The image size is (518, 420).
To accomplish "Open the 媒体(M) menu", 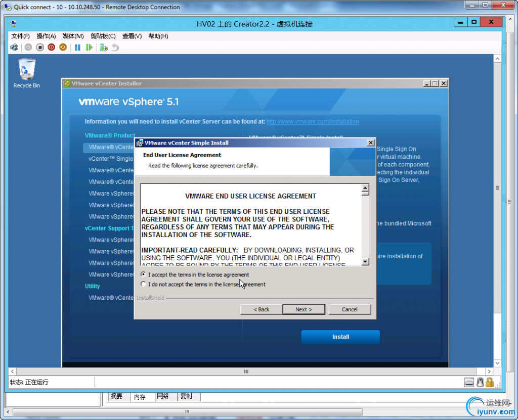I will click(73, 36).
